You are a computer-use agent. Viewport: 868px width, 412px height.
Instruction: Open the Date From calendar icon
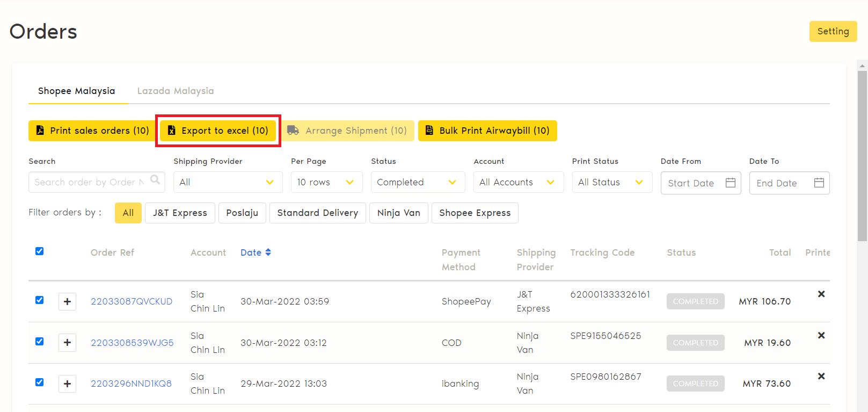click(x=730, y=183)
